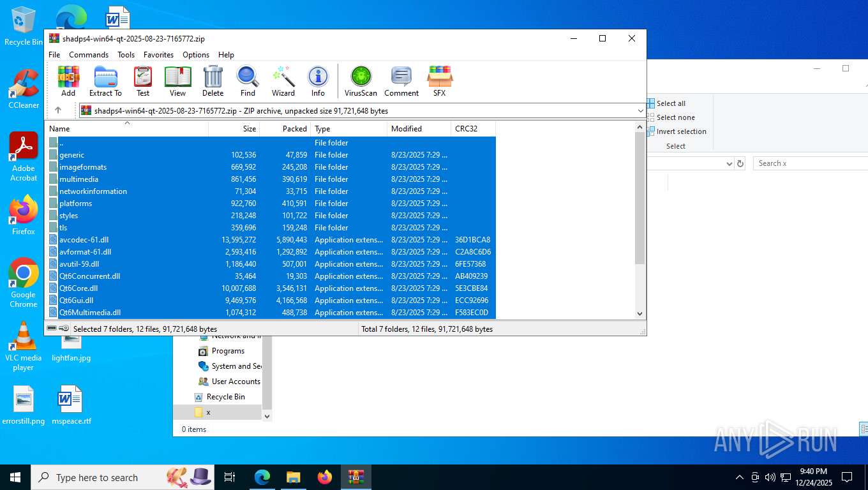Open the Comment tool
868x490 pixels.
401,81
